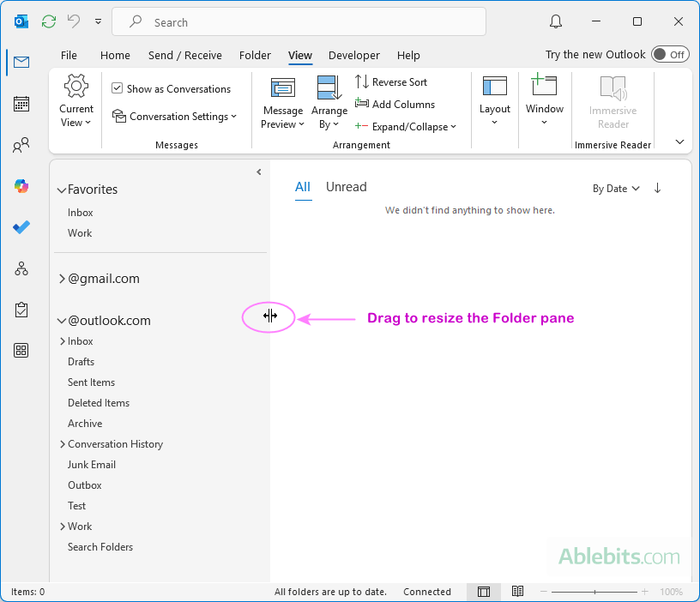The image size is (700, 602).
Task: Click zoom out minus in status bar
Action: tap(543, 592)
